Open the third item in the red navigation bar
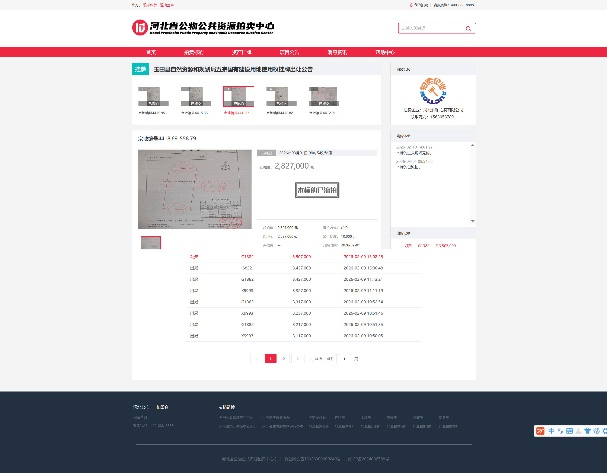Screen dimensions: 607x473 [x=242, y=52]
